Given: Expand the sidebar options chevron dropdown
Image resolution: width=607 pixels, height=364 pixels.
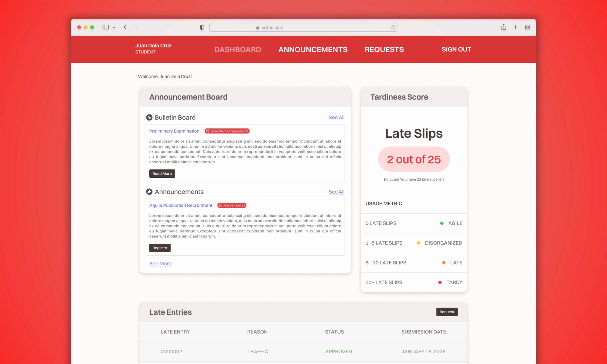Looking at the screenshot, I should click(x=114, y=28).
